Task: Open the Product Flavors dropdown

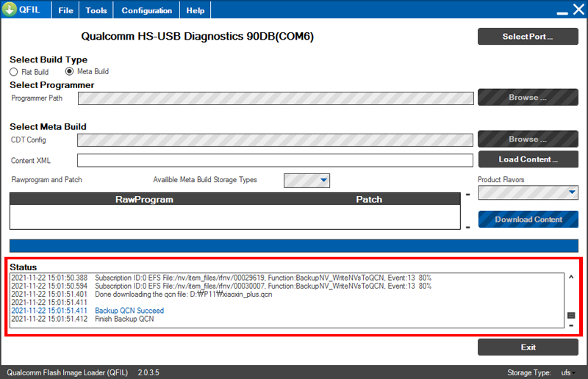Action: pyautogui.click(x=528, y=192)
